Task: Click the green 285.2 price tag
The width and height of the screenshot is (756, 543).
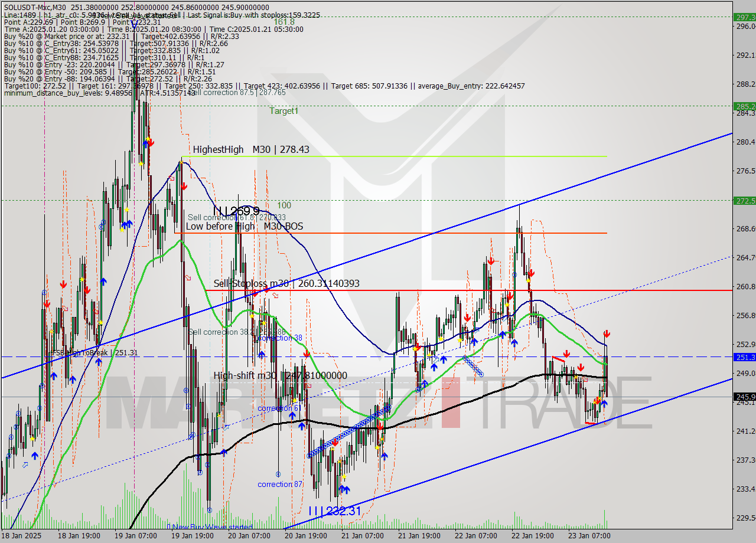Action: tap(744, 106)
